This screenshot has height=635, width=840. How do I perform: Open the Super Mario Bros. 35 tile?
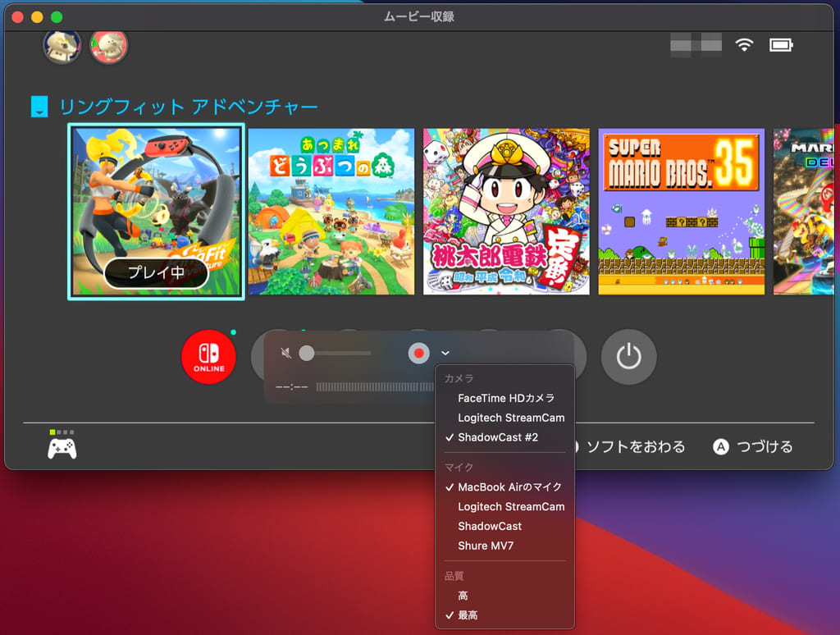tap(682, 211)
